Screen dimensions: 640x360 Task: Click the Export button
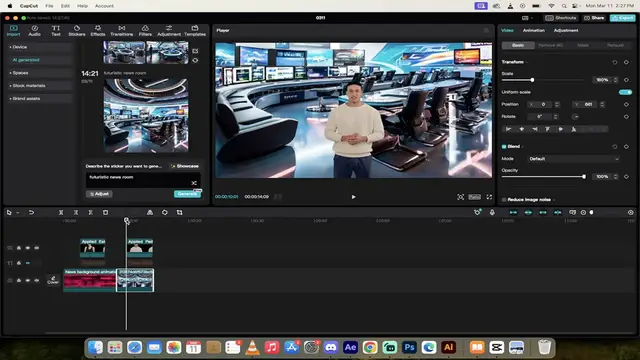(622, 18)
